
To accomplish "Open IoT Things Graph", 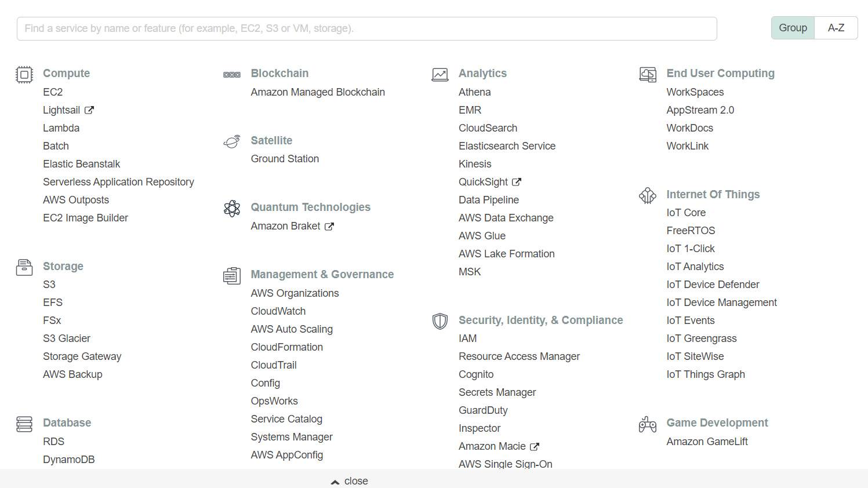I will [706, 374].
